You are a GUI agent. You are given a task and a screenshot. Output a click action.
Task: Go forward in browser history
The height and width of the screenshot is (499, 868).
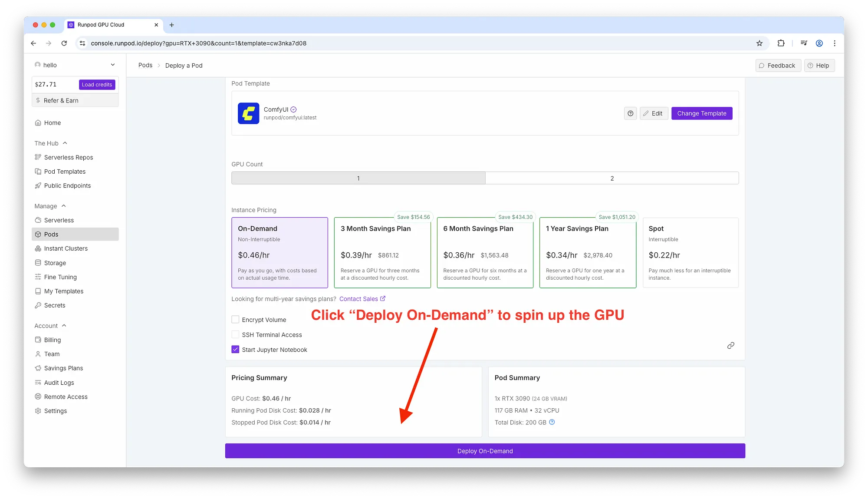[49, 43]
